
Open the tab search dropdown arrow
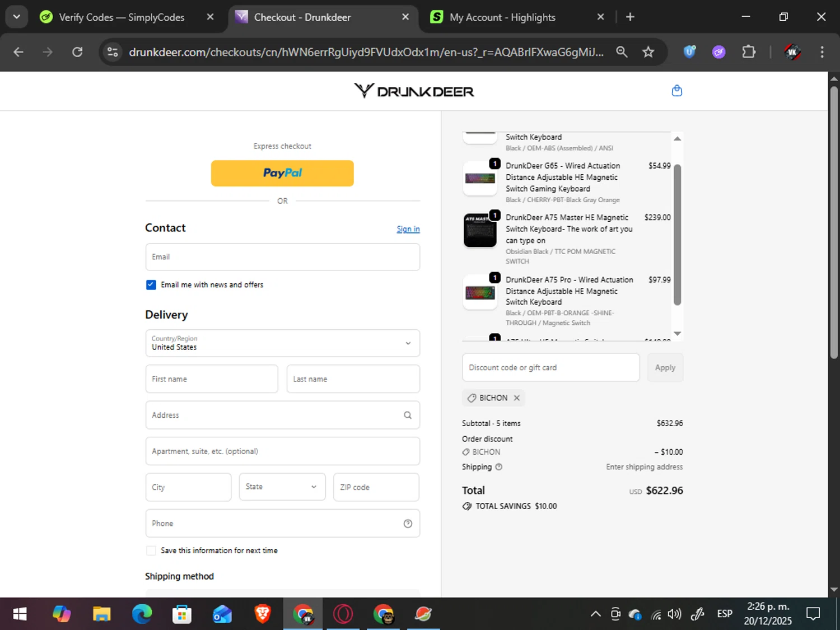point(17,17)
